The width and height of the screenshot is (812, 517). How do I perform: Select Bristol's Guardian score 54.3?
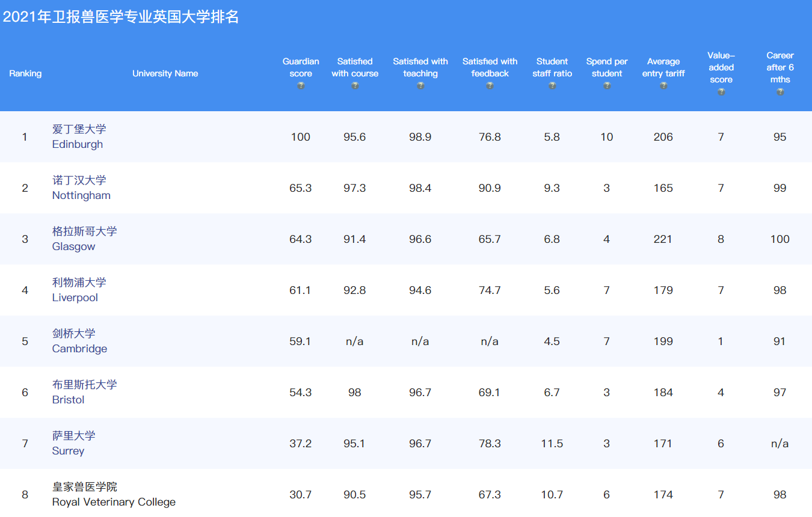pos(301,393)
